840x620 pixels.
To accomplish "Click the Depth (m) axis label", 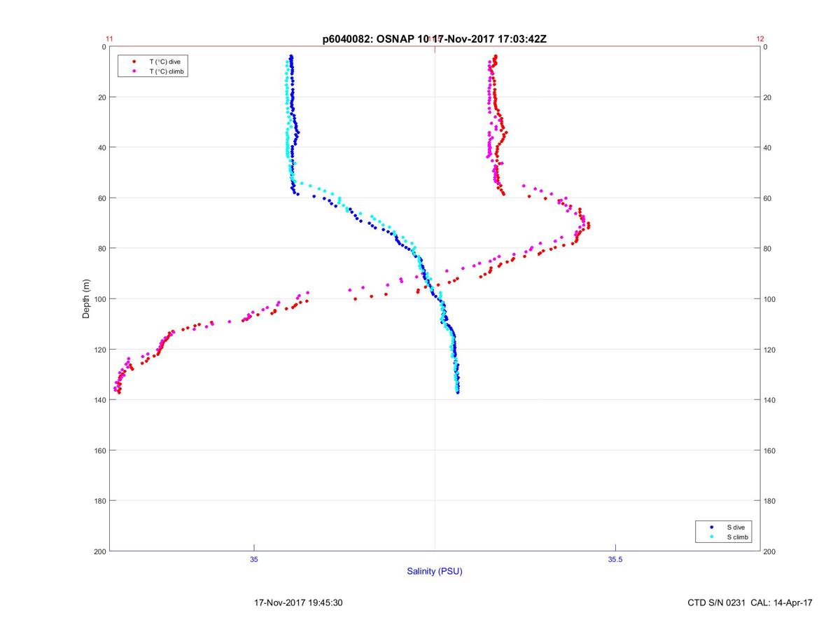I will tap(87, 299).
